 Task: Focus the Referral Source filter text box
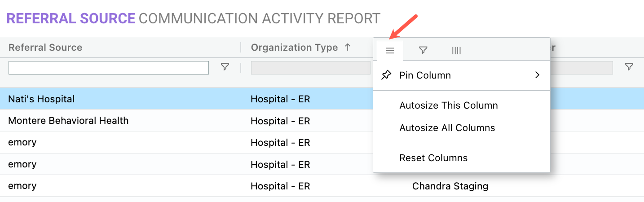[109, 68]
